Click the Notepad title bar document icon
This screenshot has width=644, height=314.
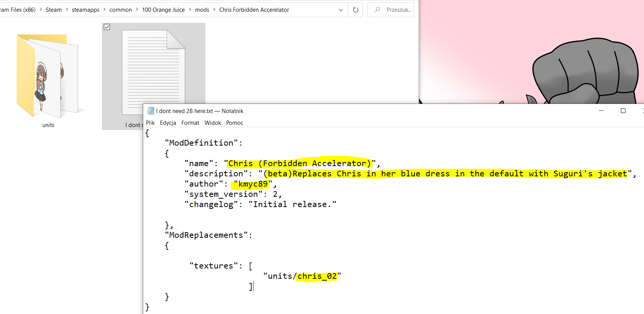[x=150, y=111]
